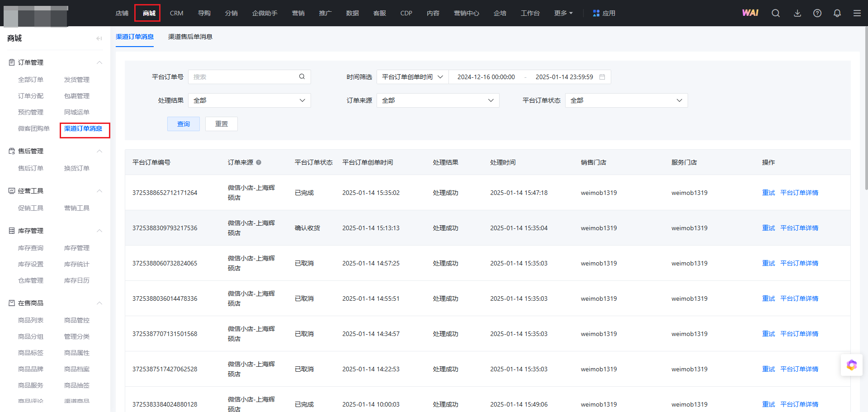Expand the 更多 menu in top navigation
The width and height of the screenshot is (868, 412).
point(563,13)
